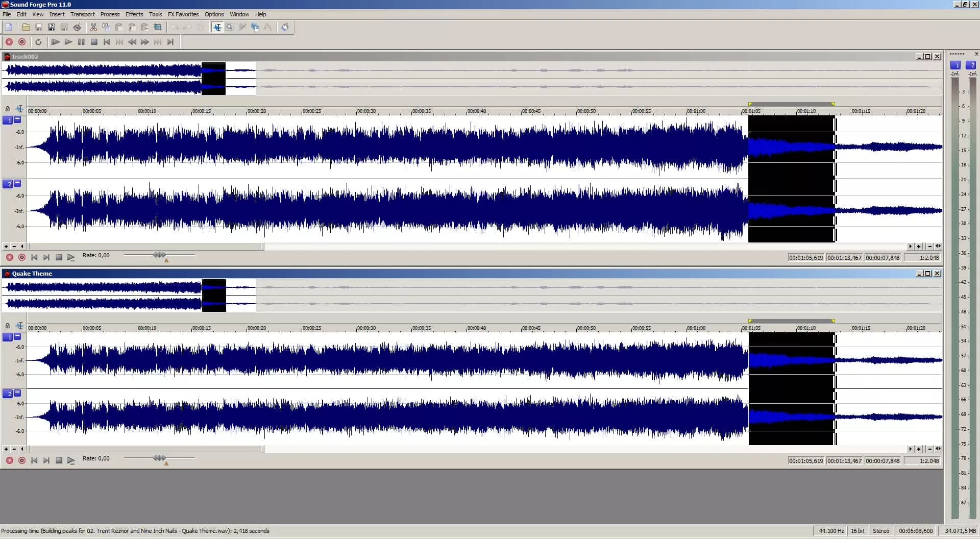Select the Edit tool in toolbar
Viewport: 980px width, 539px height.
pos(217,27)
